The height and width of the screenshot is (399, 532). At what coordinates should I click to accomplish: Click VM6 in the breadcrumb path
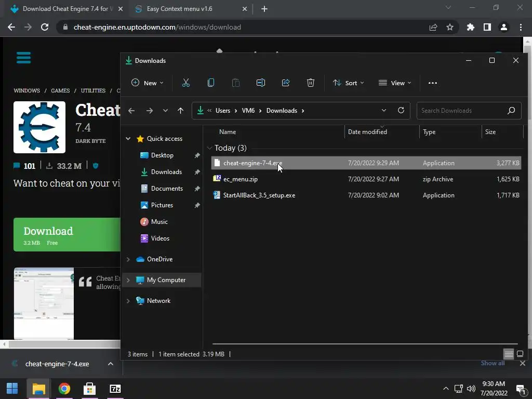[x=248, y=111]
